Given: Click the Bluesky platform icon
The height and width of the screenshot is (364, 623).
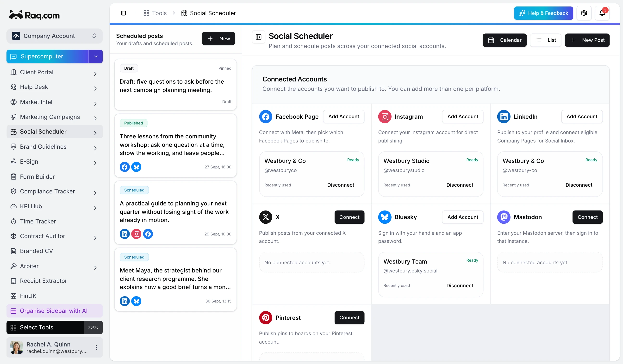Looking at the screenshot, I should coord(385,217).
